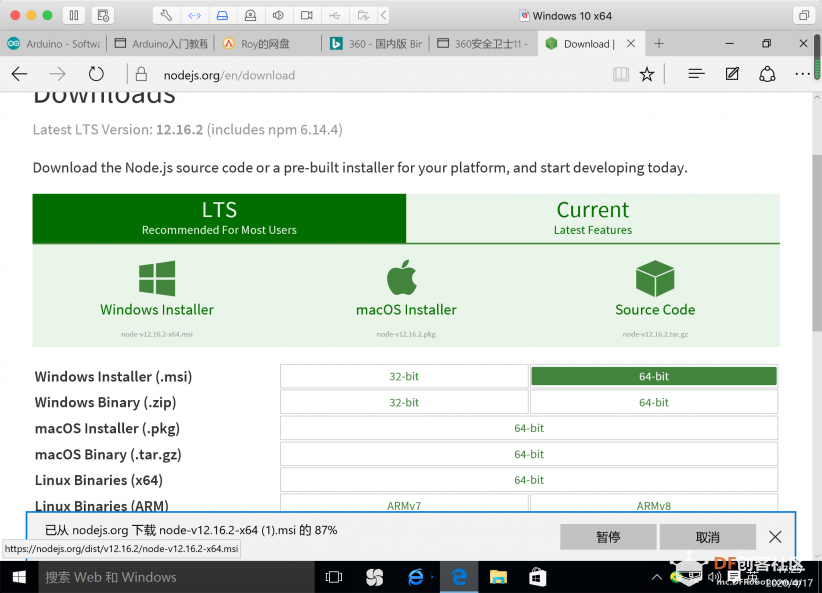The height and width of the screenshot is (593, 822).
Task: Open the Windows Start menu
Action: (19, 577)
